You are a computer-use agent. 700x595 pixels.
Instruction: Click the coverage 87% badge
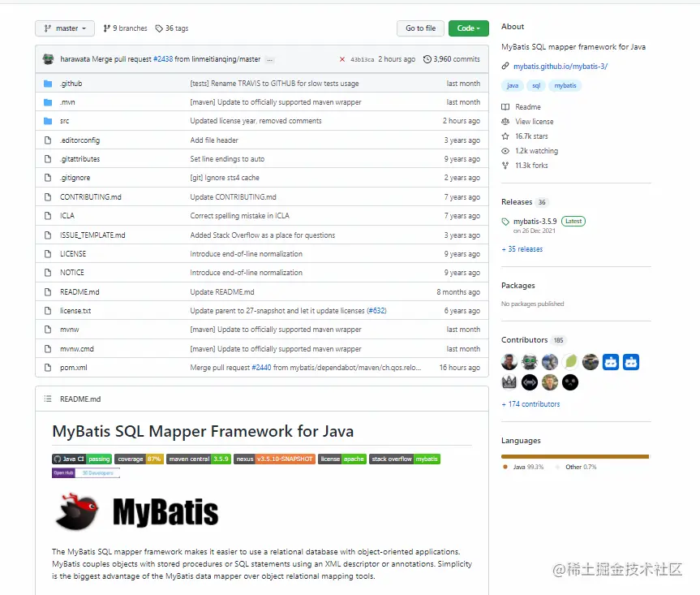[140, 459]
